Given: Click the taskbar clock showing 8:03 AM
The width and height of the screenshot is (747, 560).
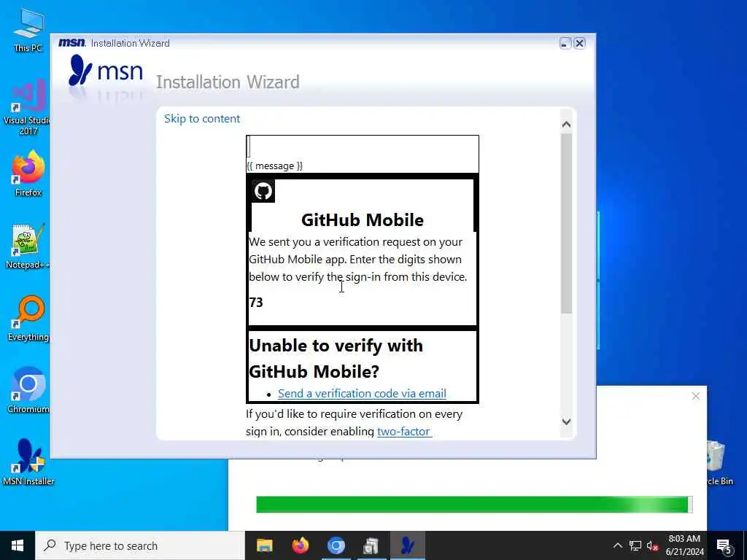Looking at the screenshot, I should 684,545.
